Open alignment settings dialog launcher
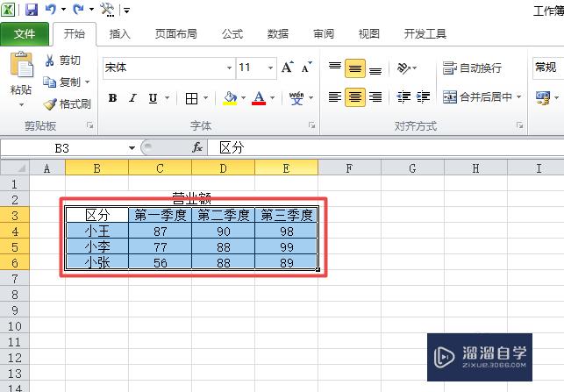564x392 pixels. (520, 125)
